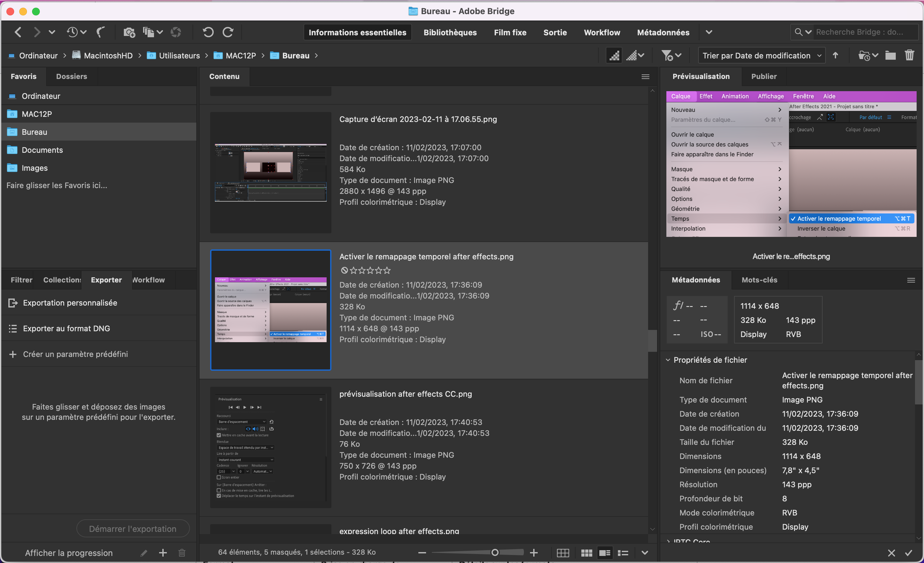924x563 pixels.
Task: Collapse the Propriétés de fichier section
Action: point(668,360)
